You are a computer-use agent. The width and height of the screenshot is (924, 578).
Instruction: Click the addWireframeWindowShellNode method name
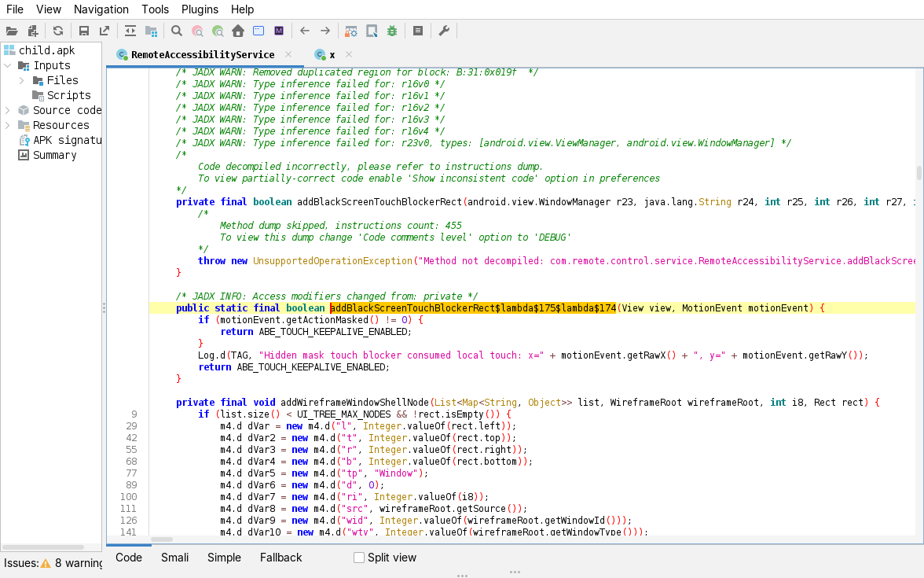point(355,403)
